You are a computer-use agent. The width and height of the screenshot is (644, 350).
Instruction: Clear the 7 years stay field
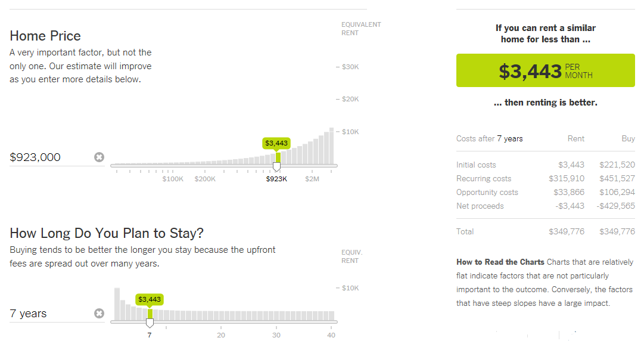(x=99, y=314)
